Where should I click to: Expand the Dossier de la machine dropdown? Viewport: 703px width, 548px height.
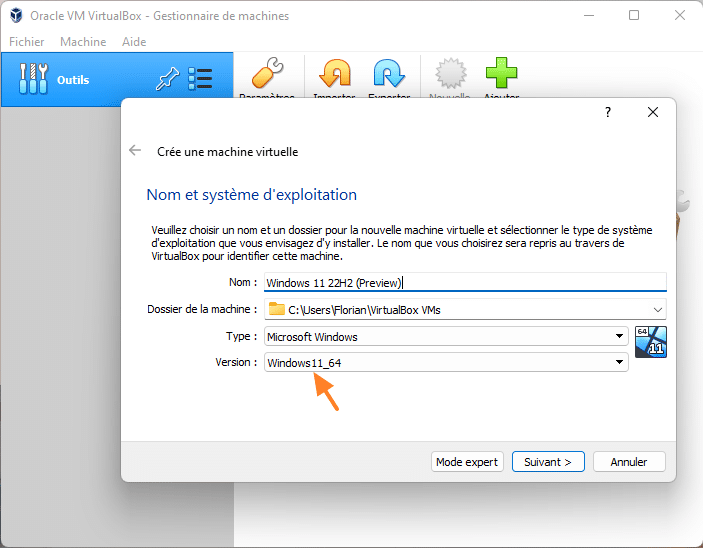(657, 309)
